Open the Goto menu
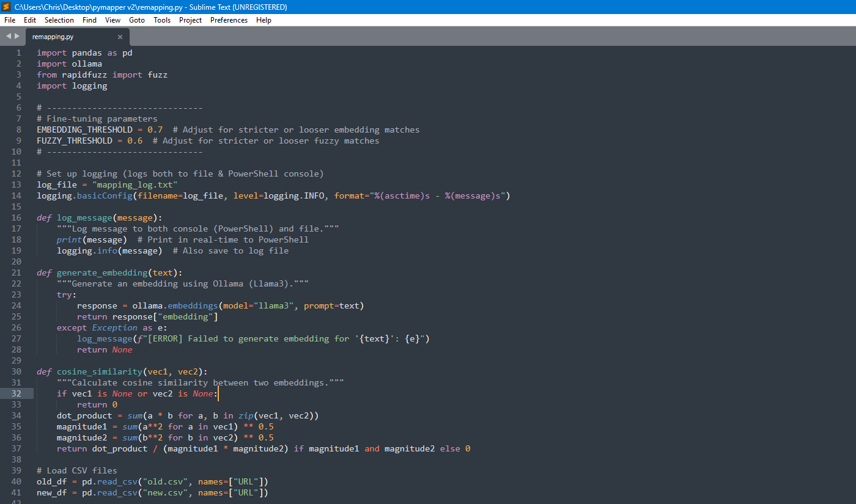856x504 pixels. [x=137, y=20]
